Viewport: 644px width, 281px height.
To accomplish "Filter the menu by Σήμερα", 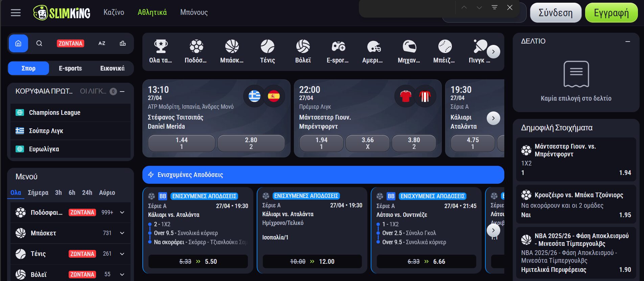I will click(38, 193).
